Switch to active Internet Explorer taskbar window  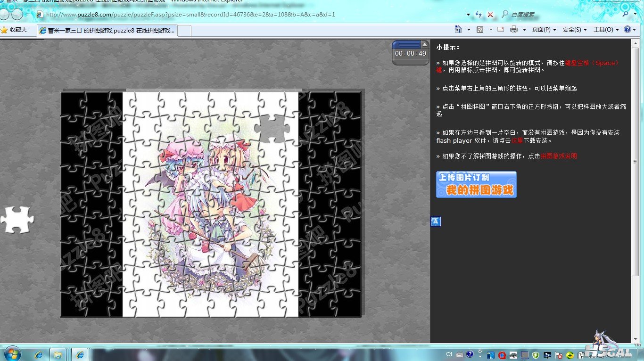pos(80,354)
